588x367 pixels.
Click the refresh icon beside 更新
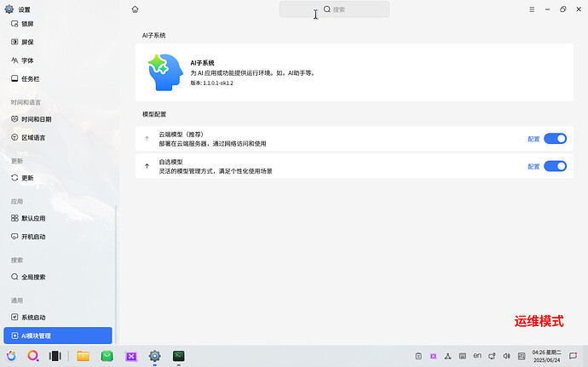[x=14, y=178]
